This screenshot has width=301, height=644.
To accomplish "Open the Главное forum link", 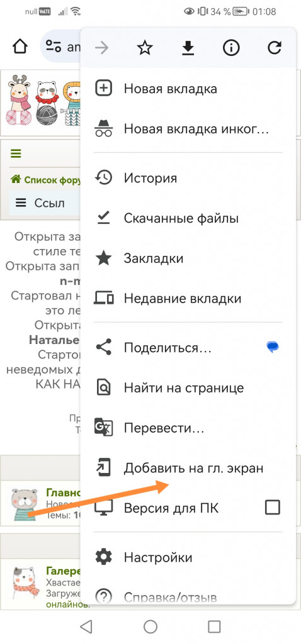I will pos(63,492).
